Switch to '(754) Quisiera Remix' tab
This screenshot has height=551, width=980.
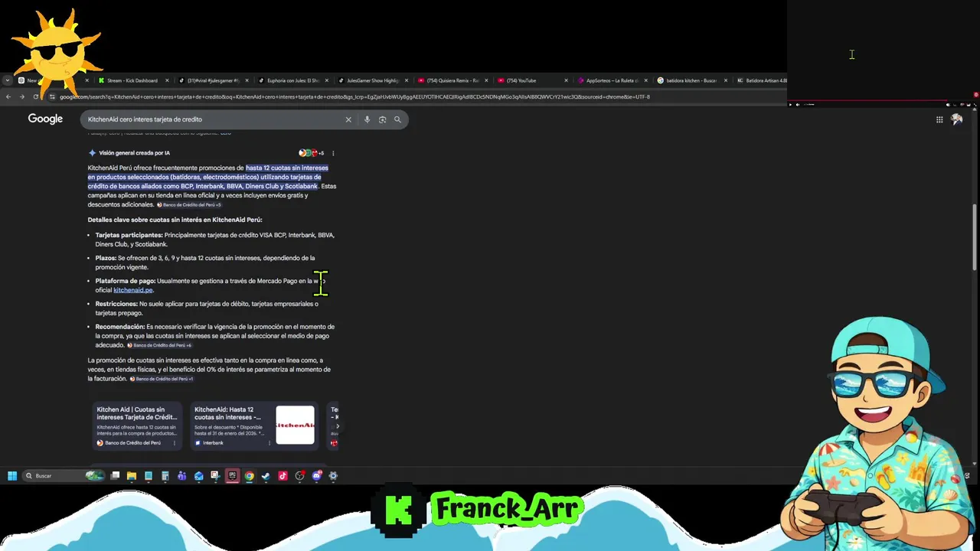click(x=452, y=80)
